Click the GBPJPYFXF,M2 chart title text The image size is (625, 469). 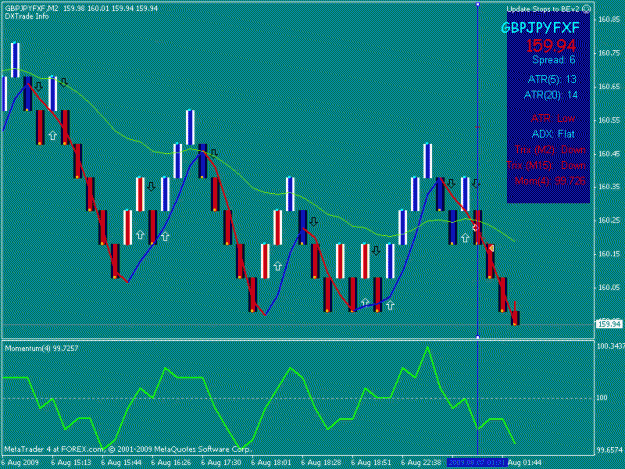31,8
